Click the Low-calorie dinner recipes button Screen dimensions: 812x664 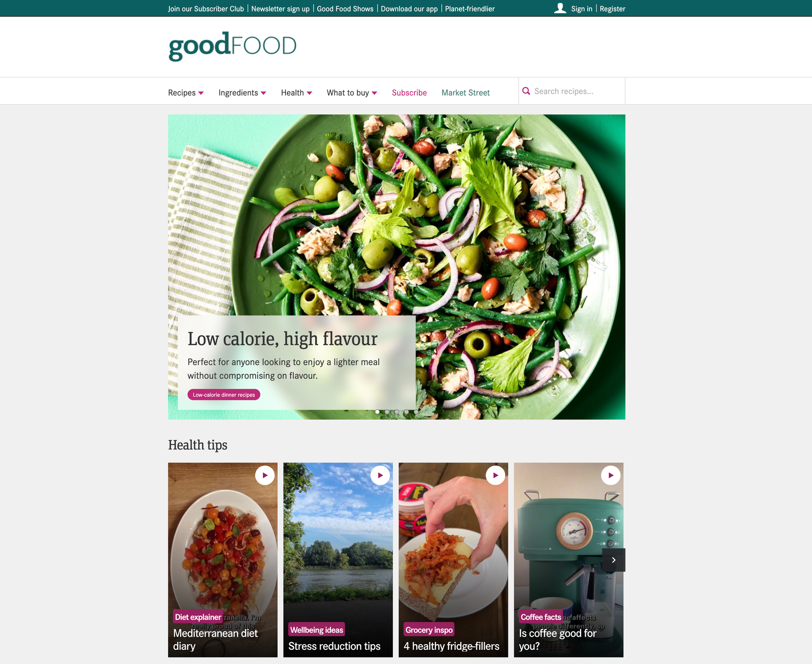pyautogui.click(x=224, y=394)
